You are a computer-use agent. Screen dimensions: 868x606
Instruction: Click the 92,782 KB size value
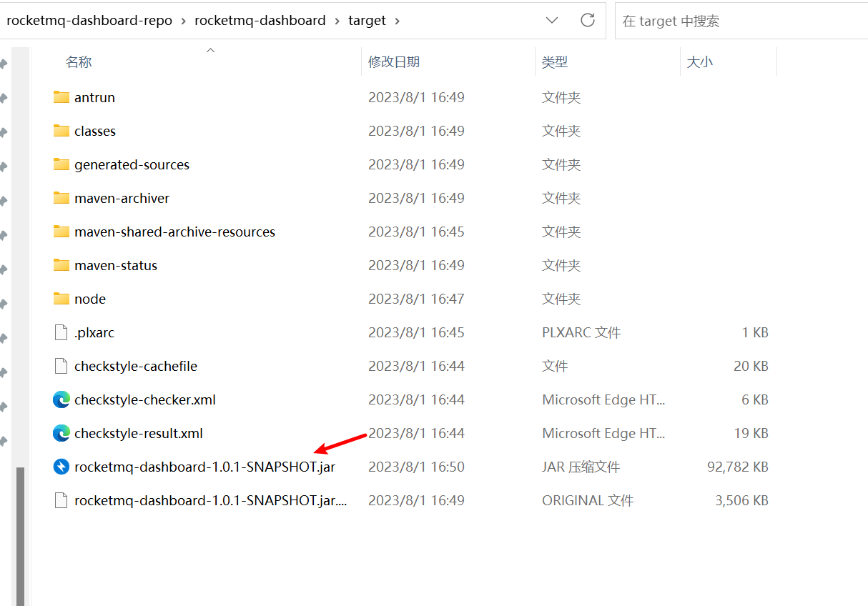(x=738, y=467)
